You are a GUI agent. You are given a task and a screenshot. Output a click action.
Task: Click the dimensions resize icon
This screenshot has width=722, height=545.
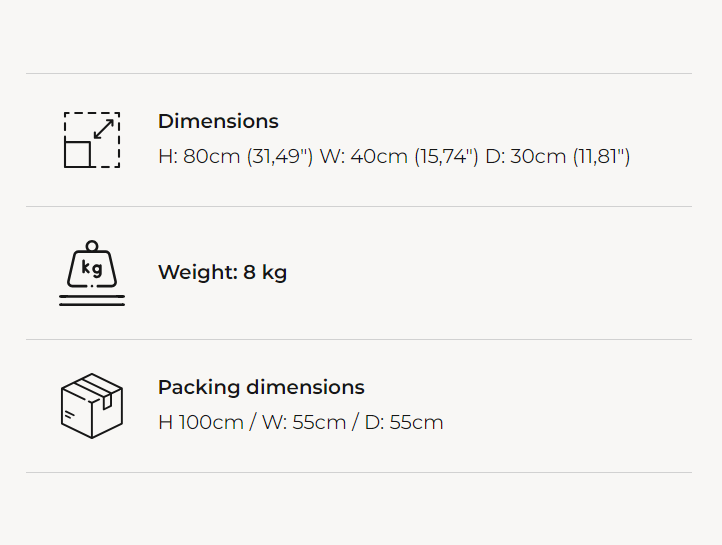pyautogui.click(x=91, y=140)
